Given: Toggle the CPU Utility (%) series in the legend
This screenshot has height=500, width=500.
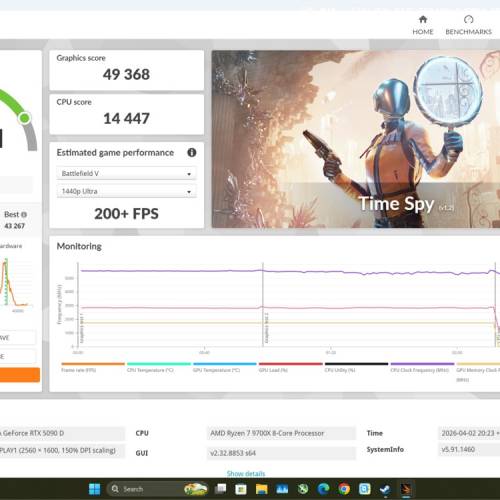Looking at the screenshot, I should (x=356, y=367).
